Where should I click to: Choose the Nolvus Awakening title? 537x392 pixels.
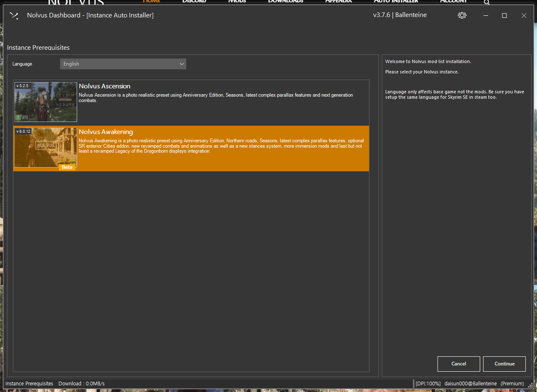click(x=106, y=132)
